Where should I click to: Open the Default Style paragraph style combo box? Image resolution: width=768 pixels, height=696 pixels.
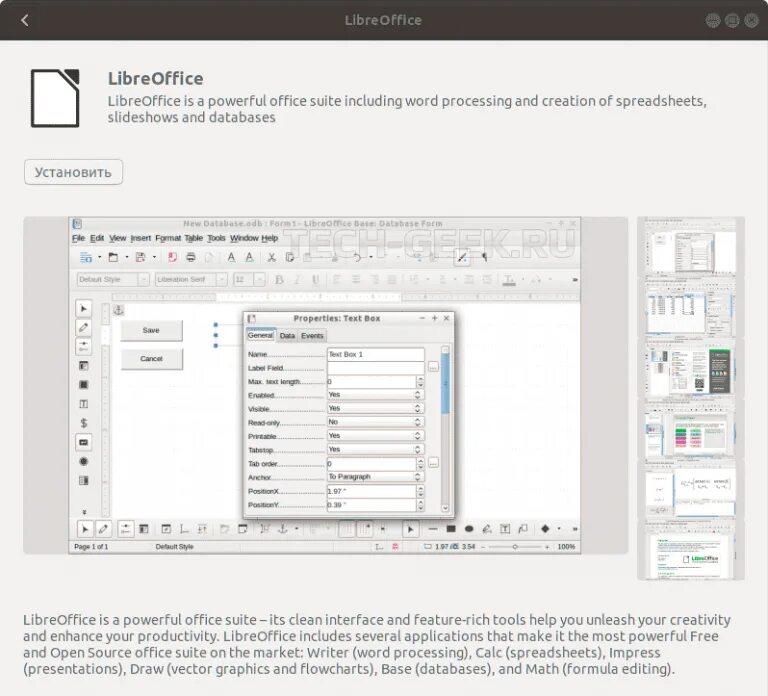113,279
